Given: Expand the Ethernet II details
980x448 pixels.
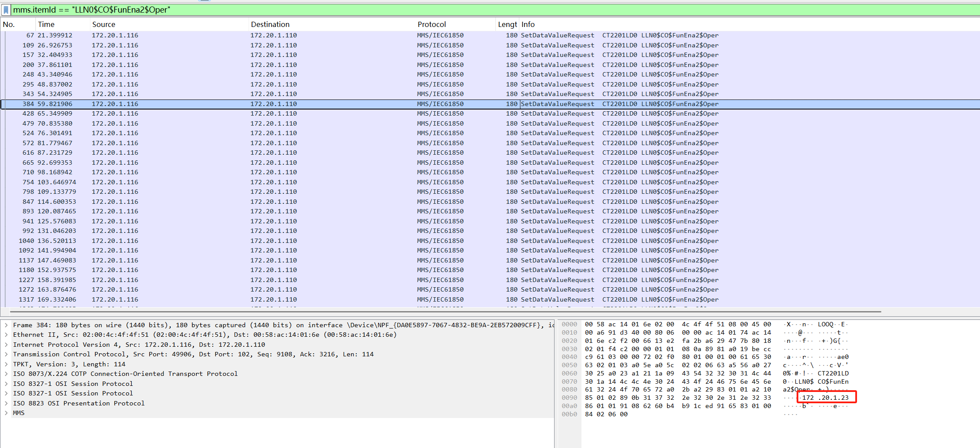Looking at the screenshot, I should tap(6, 335).
